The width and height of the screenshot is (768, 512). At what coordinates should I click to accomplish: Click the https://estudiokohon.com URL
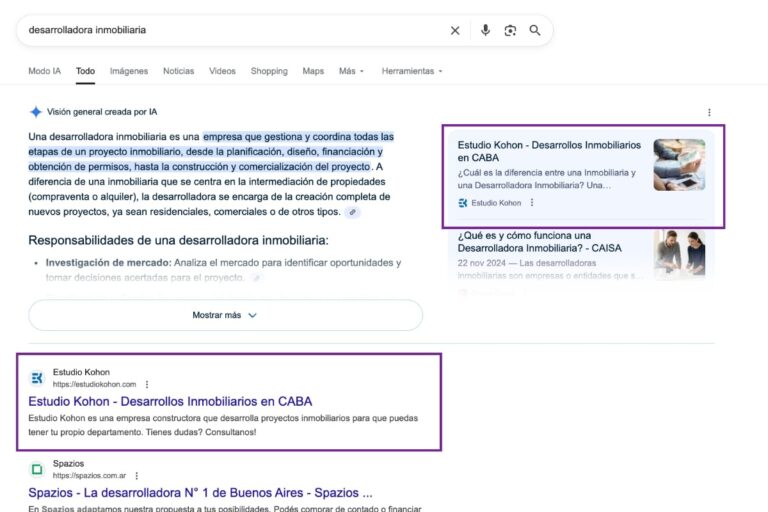pyautogui.click(x=95, y=385)
